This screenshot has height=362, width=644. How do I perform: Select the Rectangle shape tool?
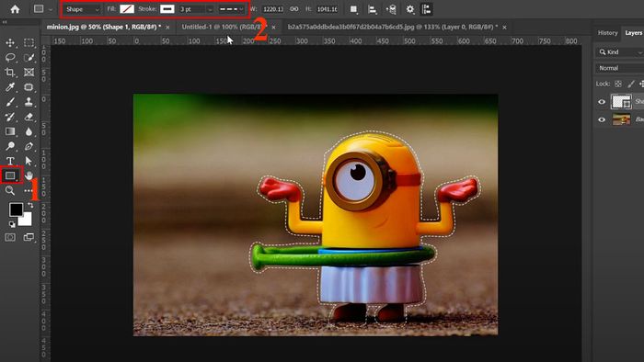pos(10,175)
